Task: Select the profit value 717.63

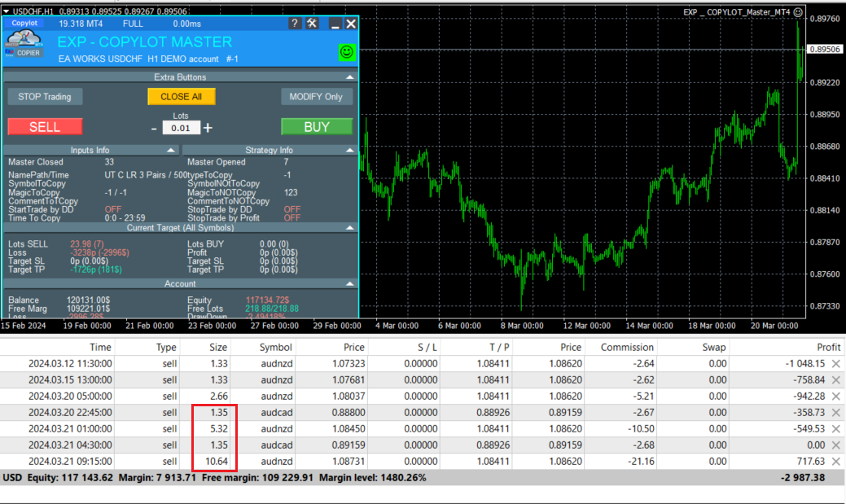Action: 810,462
